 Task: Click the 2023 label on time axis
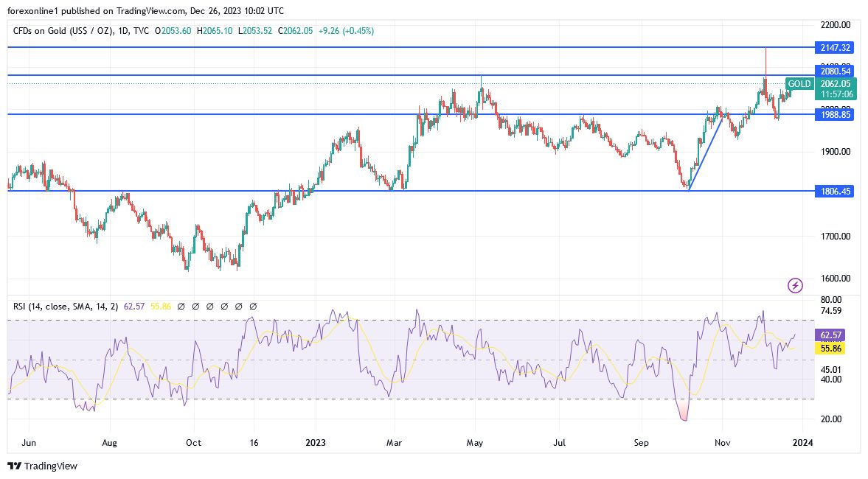(x=316, y=443)
